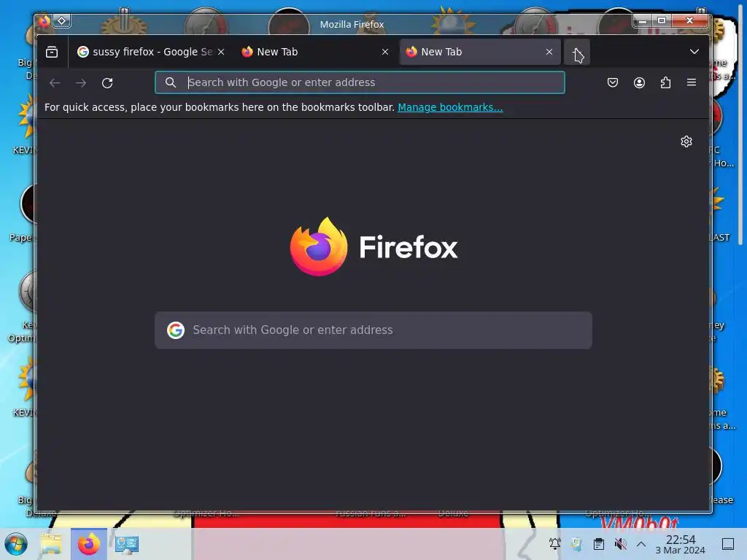Personalize new tab with gear icon

click(686, 141)
